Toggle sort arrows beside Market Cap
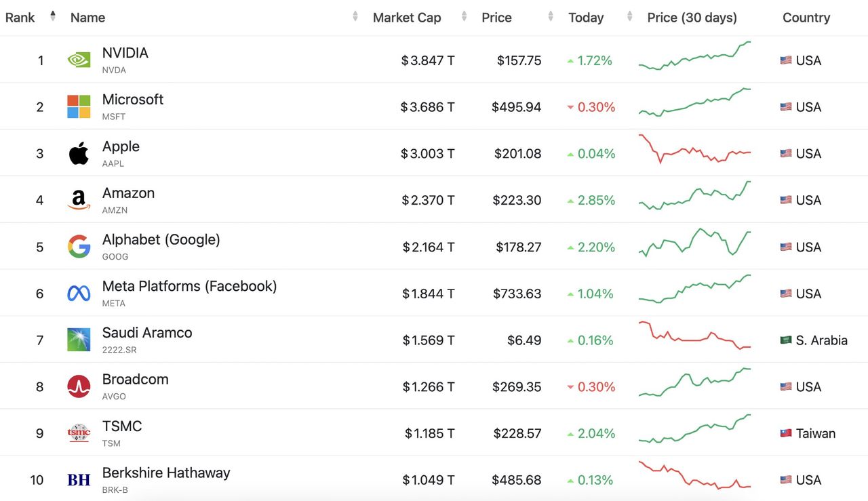This screenshot has height=501, width=868. (x=464, y=16)
